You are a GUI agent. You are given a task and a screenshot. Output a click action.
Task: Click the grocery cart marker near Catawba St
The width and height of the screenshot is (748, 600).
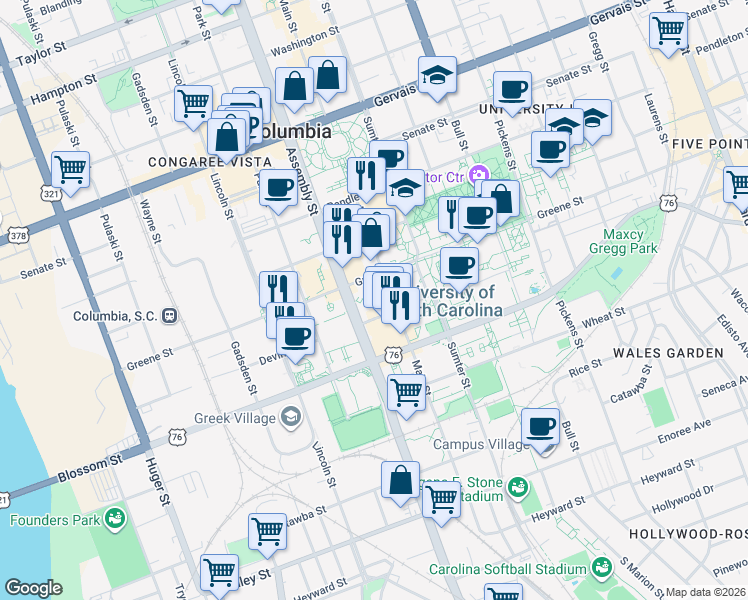268,531
